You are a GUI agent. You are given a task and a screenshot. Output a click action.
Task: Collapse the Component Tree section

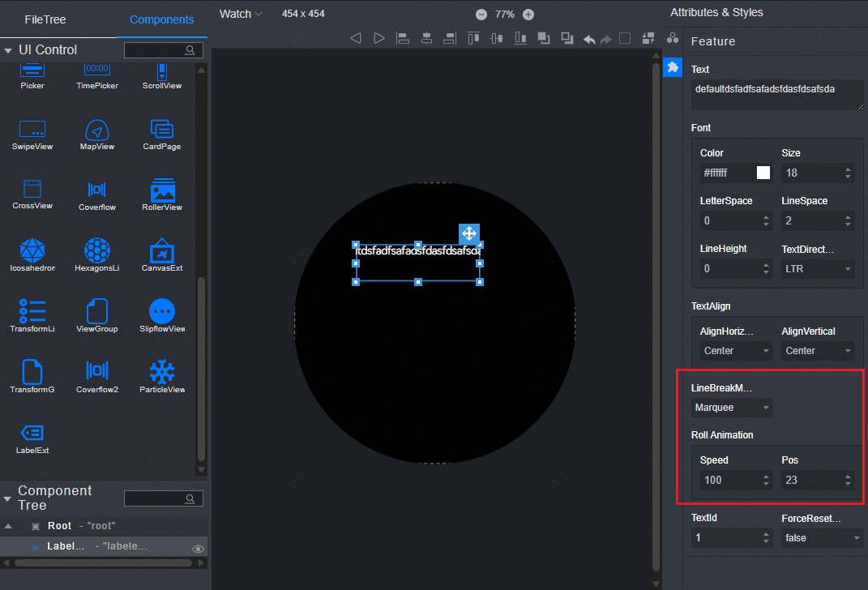(x=8, y=498)
